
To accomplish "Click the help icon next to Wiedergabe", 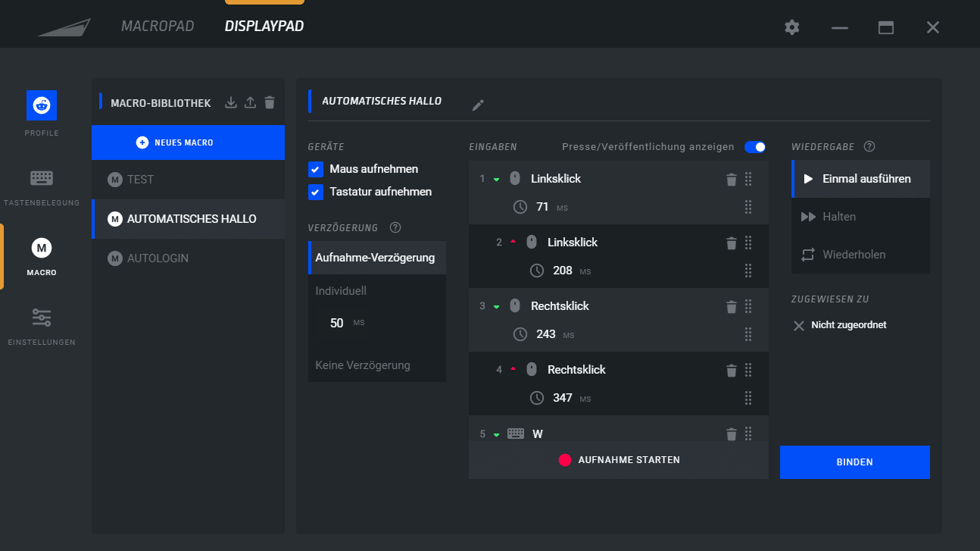I will click(869, 146).
